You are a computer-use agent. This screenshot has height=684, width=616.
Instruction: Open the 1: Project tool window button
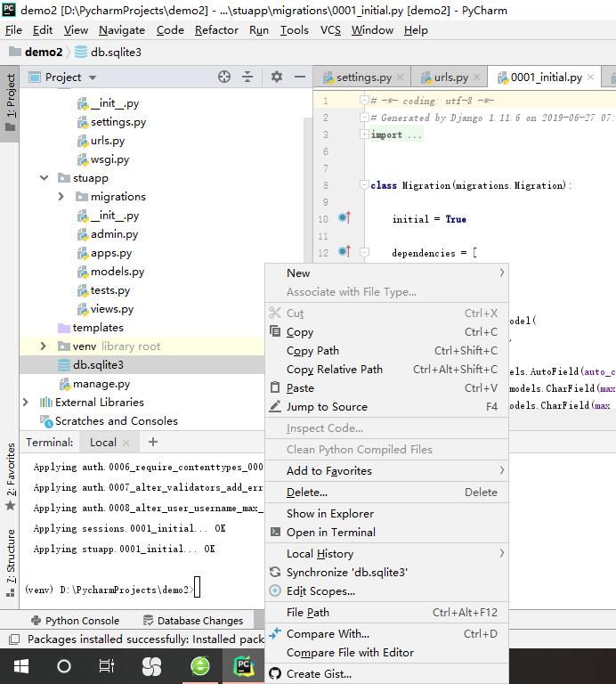click(10, 103)
